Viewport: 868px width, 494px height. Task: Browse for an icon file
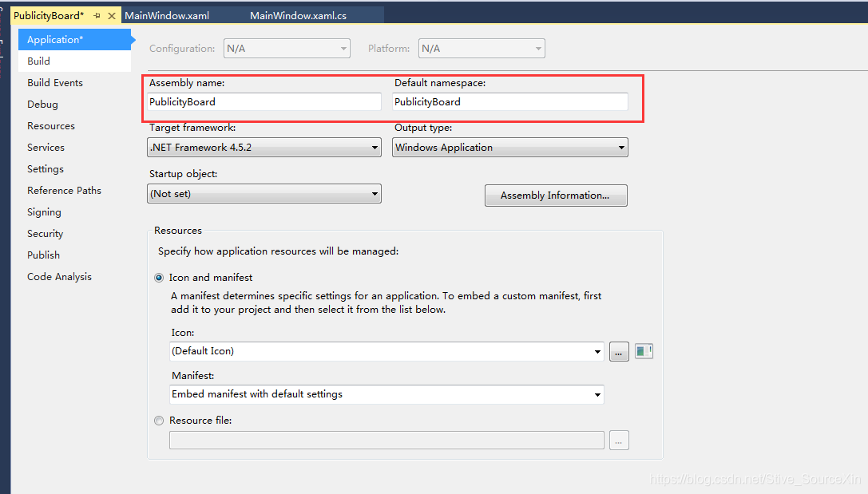point(619,352)
